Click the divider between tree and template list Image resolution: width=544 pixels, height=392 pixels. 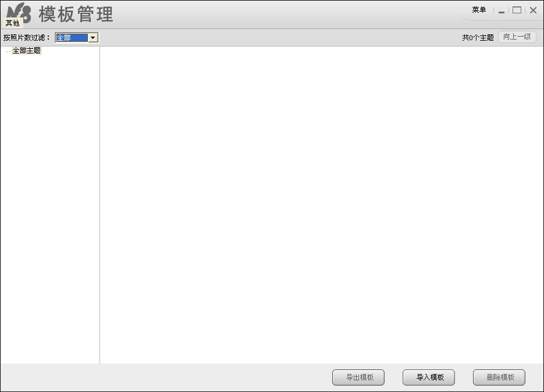click(x=100, y=205)
